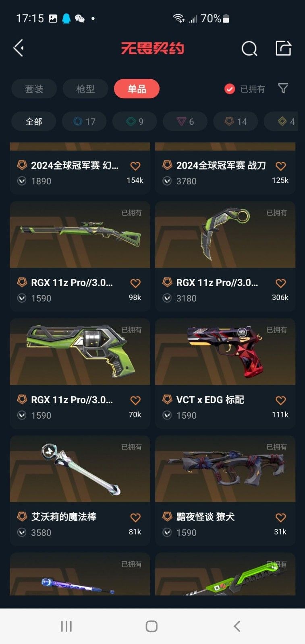Select the 全部 filter chip
Image resolution: width=305 pixels, height=644 pixels.
(34, 122)
